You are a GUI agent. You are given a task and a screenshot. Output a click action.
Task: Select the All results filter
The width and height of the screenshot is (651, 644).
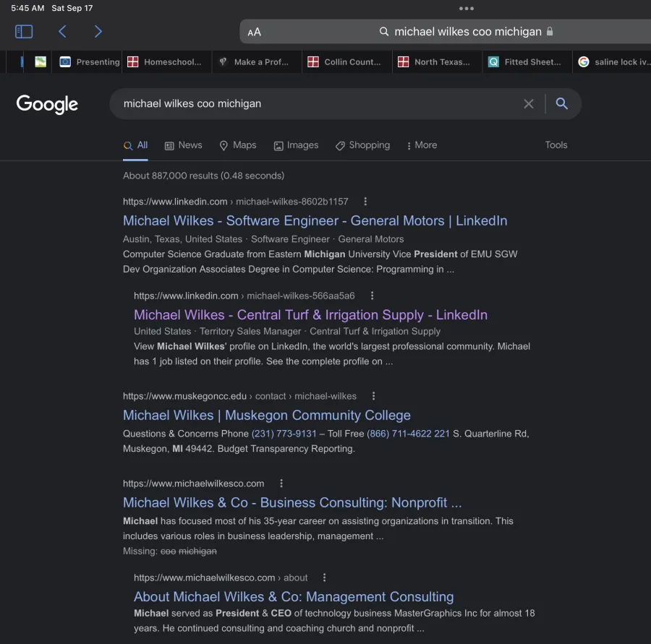coord(135,145)
